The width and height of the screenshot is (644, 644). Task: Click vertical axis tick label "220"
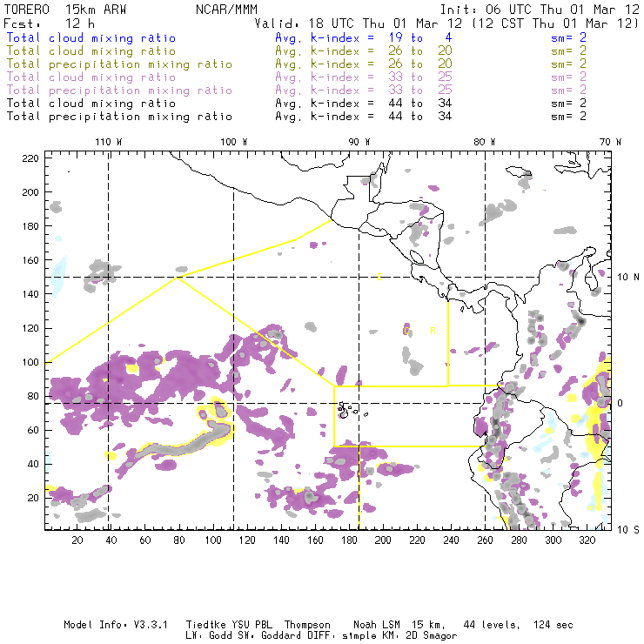[x=30, y=158]
